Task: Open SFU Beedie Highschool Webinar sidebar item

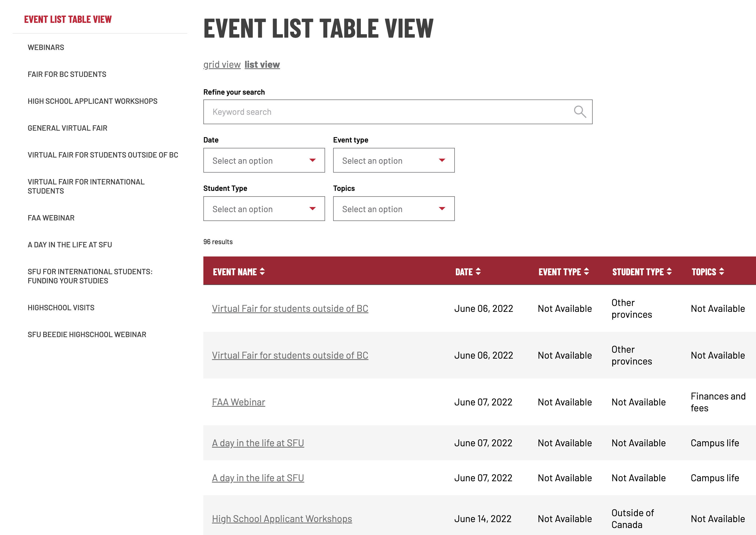Action: [x=87, y=335]
